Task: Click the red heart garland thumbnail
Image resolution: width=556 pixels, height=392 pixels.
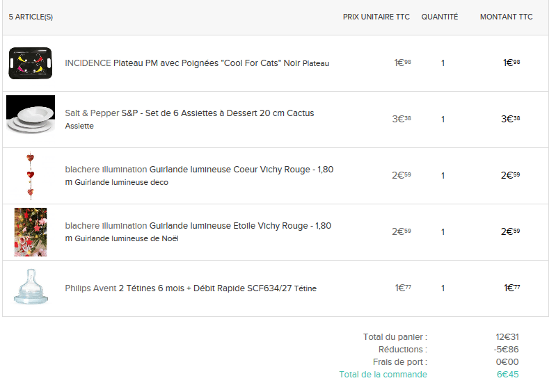Action: (30, 176)
